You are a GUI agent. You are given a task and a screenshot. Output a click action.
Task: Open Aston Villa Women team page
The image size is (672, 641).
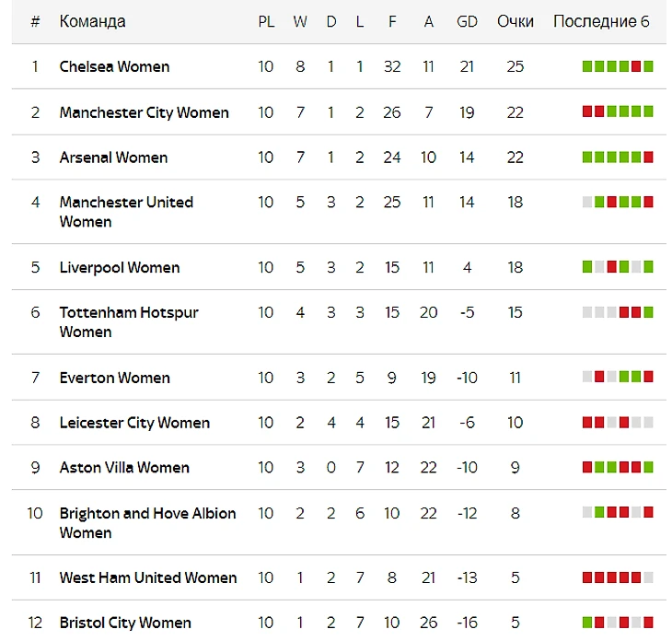[x=124, y=468]
